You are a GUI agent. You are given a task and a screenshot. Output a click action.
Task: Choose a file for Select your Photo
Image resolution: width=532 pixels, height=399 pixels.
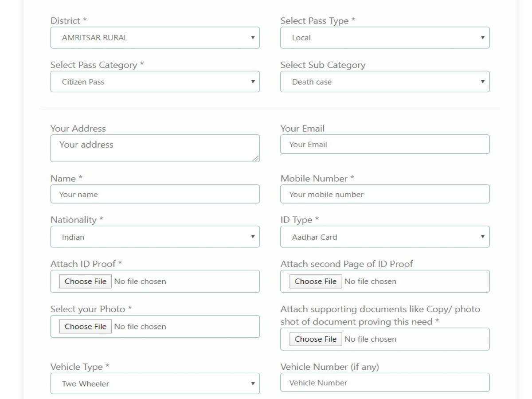[x=86, y=327]
